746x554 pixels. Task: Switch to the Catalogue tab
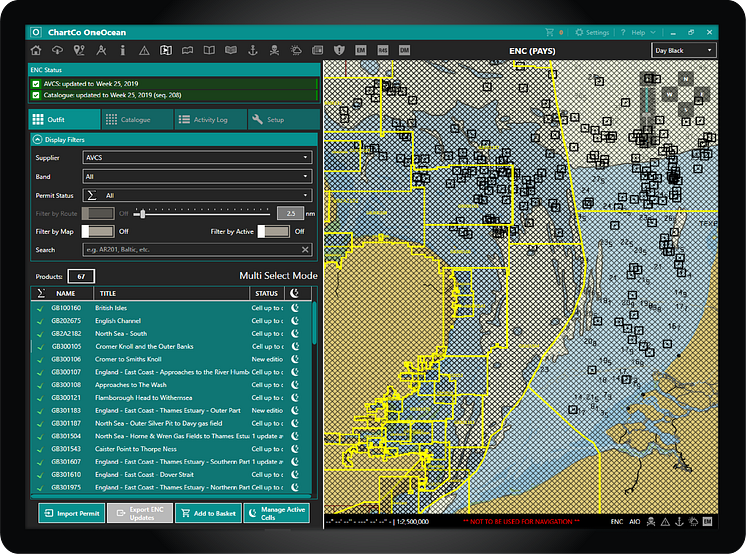(x=137, y=119)
